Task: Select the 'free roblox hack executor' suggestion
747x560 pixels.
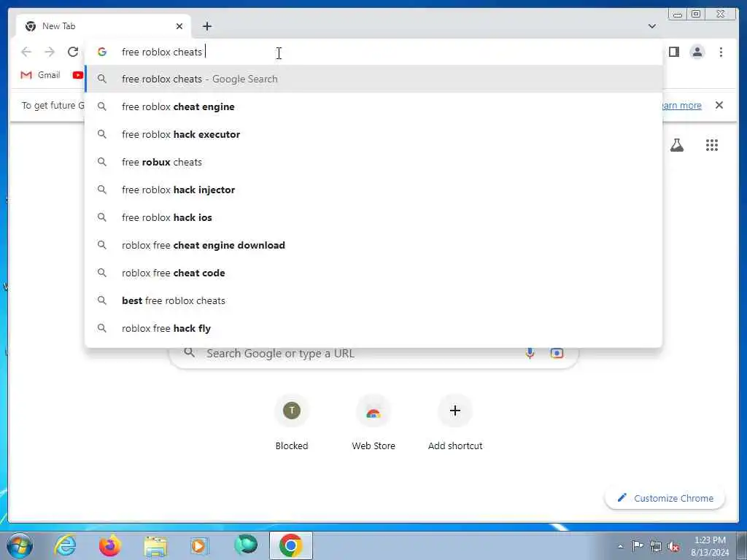Action: coord(373,134)
